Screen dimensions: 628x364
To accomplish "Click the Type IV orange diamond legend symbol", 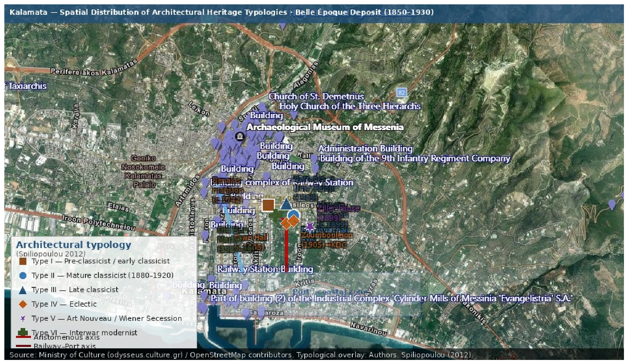I will 23,304.
